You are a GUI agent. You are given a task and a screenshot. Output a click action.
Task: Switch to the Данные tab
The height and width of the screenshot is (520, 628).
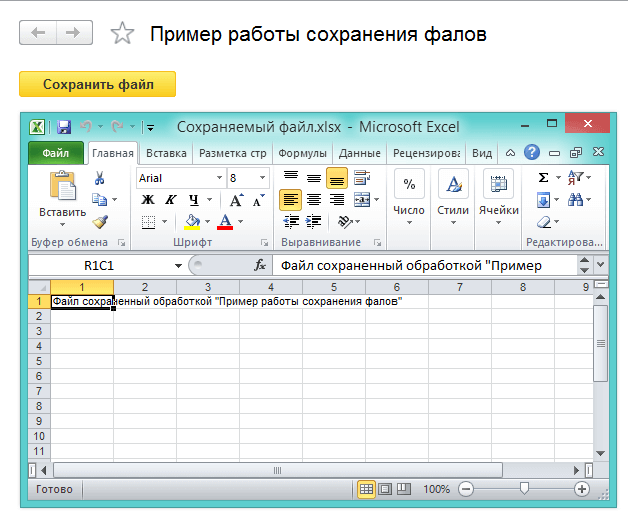click(x=360, y=153)
